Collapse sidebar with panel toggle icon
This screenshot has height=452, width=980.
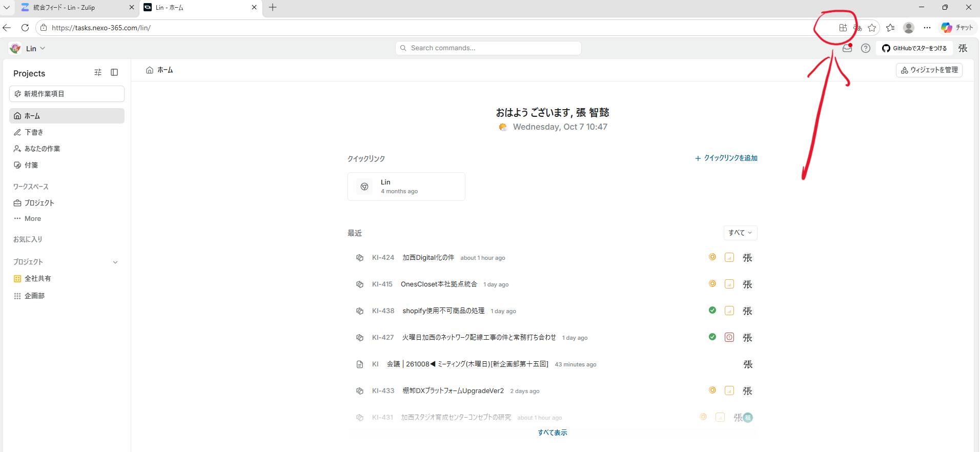pyautogui.click(x=114, y=73)
